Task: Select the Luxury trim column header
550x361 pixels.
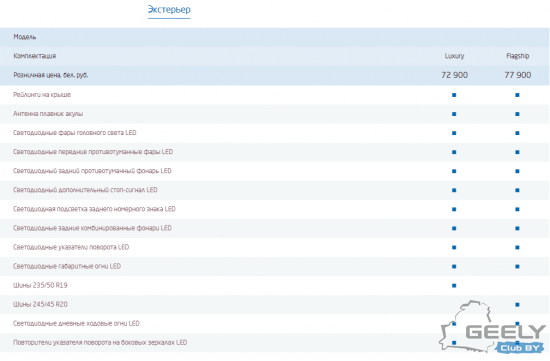Action: click(x=454, y=56)
